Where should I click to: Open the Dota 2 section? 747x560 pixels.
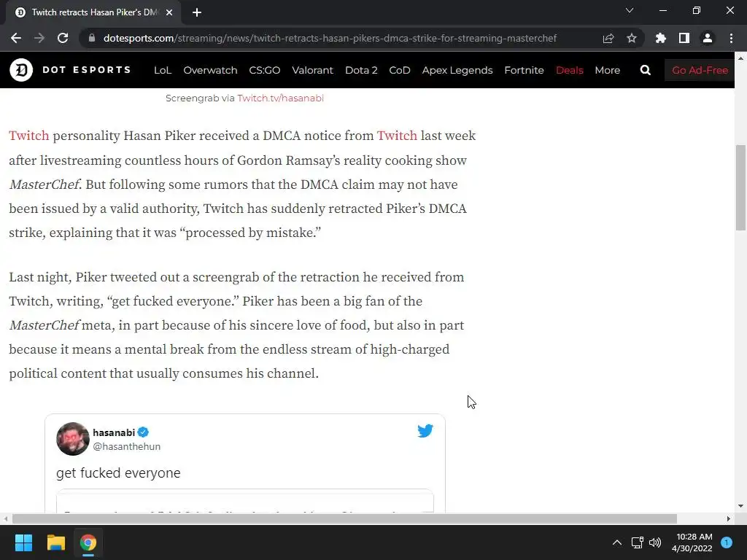(x=361, y=70)
